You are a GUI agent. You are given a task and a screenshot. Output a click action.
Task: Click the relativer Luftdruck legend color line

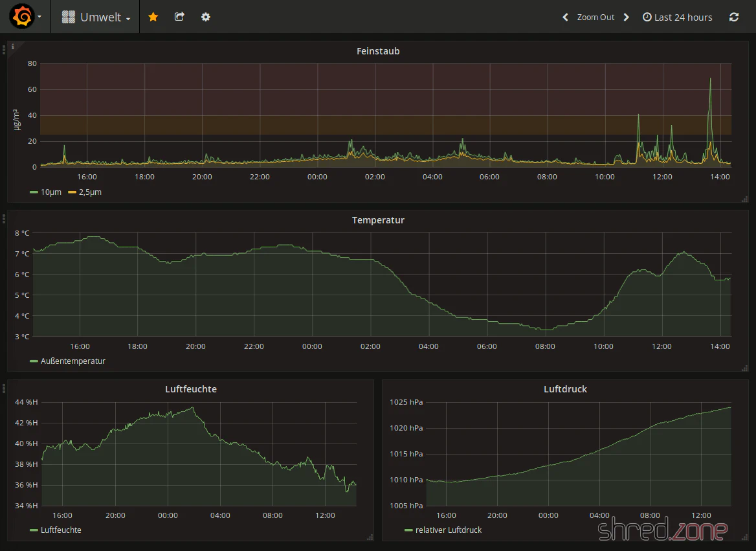click(408, 530)
